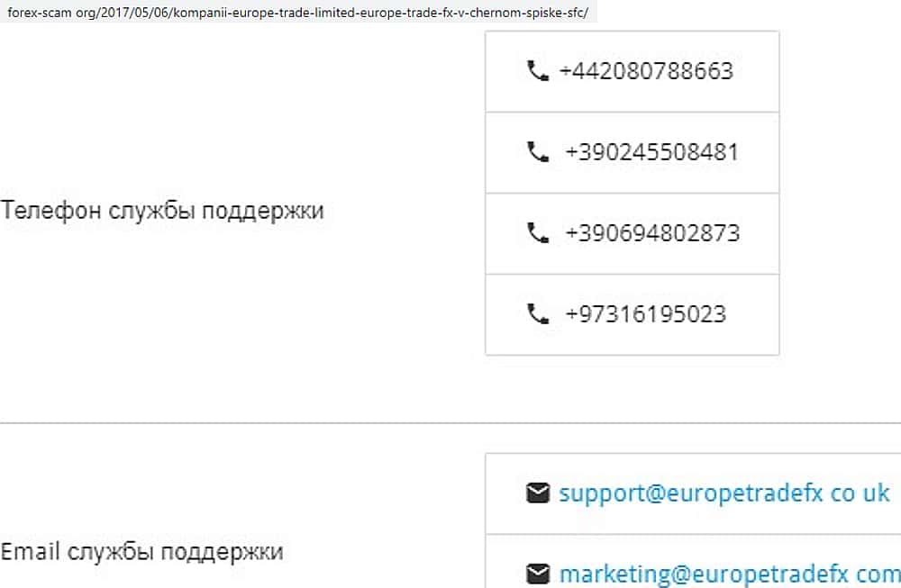The height and width of the screenshot is (588, 901).
Task: Click phone icon beside +390245508481
Action: [x=538, y=152]
